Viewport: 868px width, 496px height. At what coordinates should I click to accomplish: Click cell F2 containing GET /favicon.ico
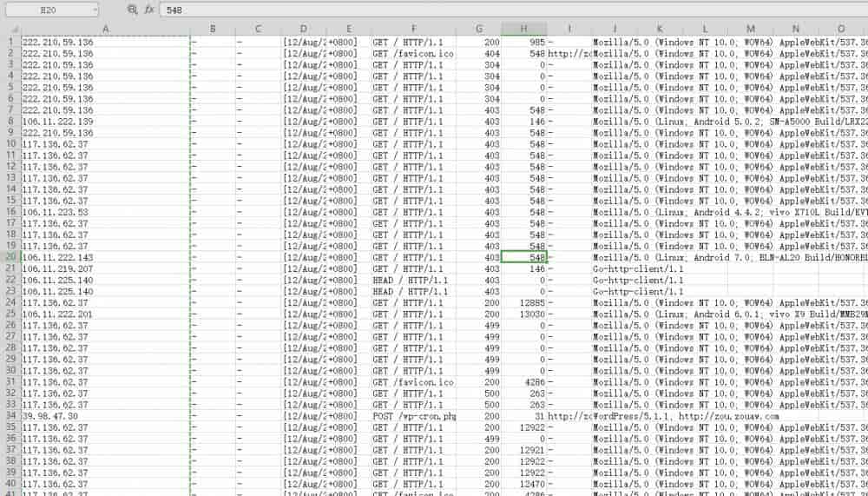(x=413, y=53)
